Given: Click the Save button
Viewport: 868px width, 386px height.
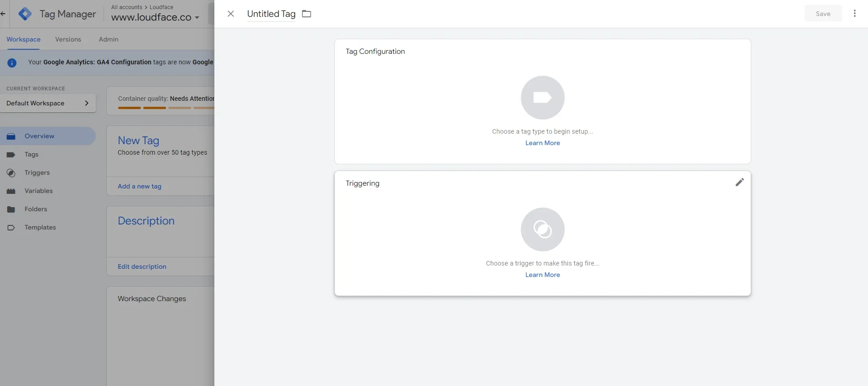Looking at the screenshot, I should click(823, 14).
